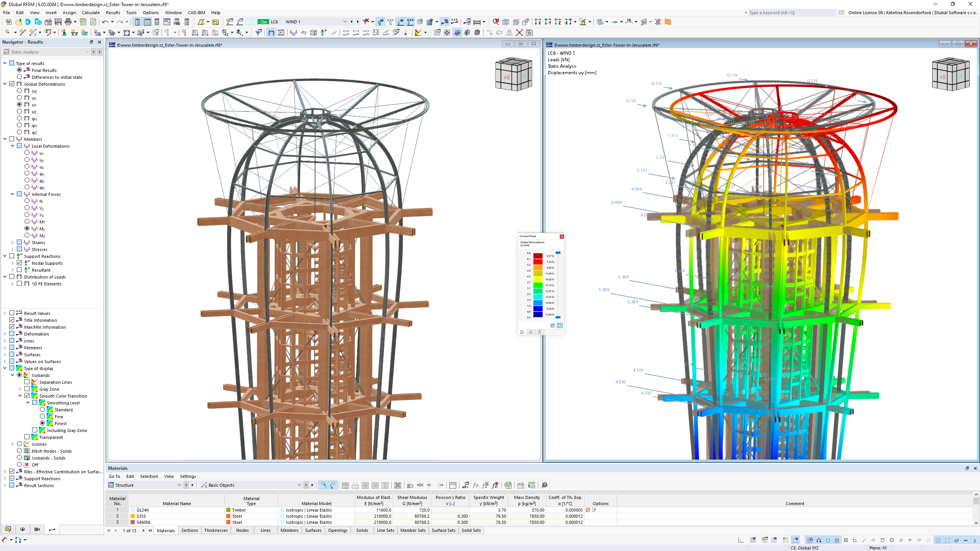This screenshot has height=551, width=980.
Task: Click the help question mark icon in Materials toolbar
Action: pos(544,485)
